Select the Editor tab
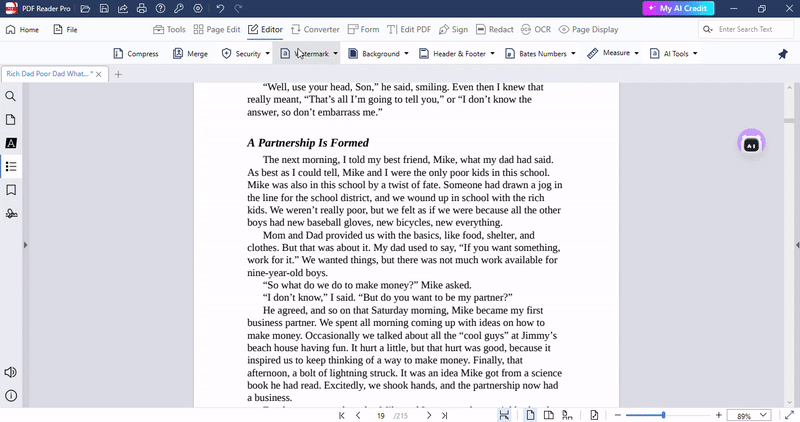 pyautogui.click(x=265, y=30)
